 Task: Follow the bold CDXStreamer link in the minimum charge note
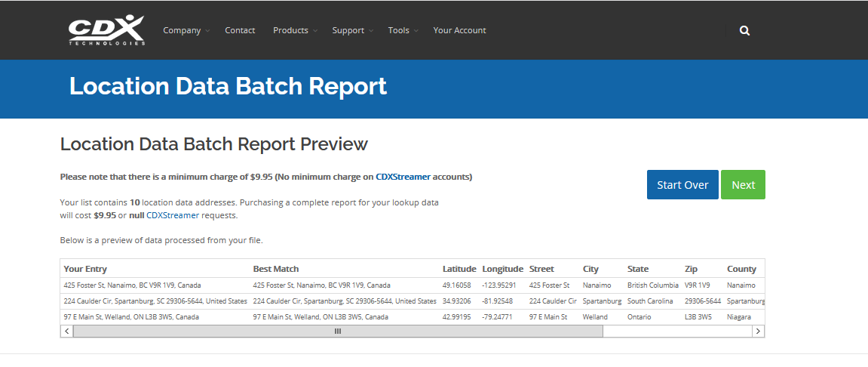(x=403, y=177)
